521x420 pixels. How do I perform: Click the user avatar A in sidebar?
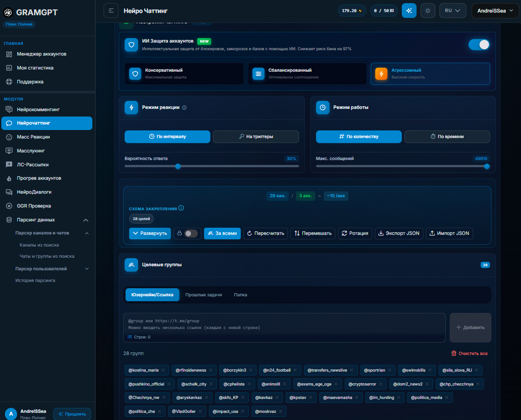(11, 414)
